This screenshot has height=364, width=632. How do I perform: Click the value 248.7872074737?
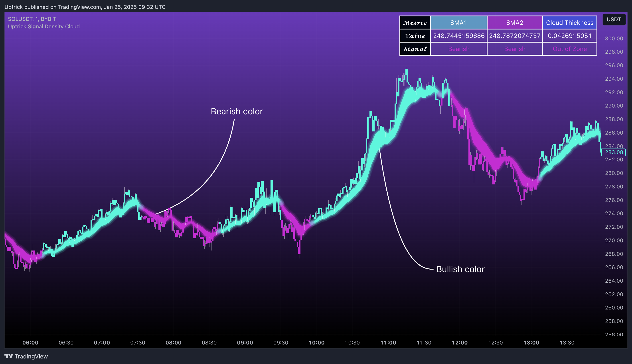click(x=515, y=36)
